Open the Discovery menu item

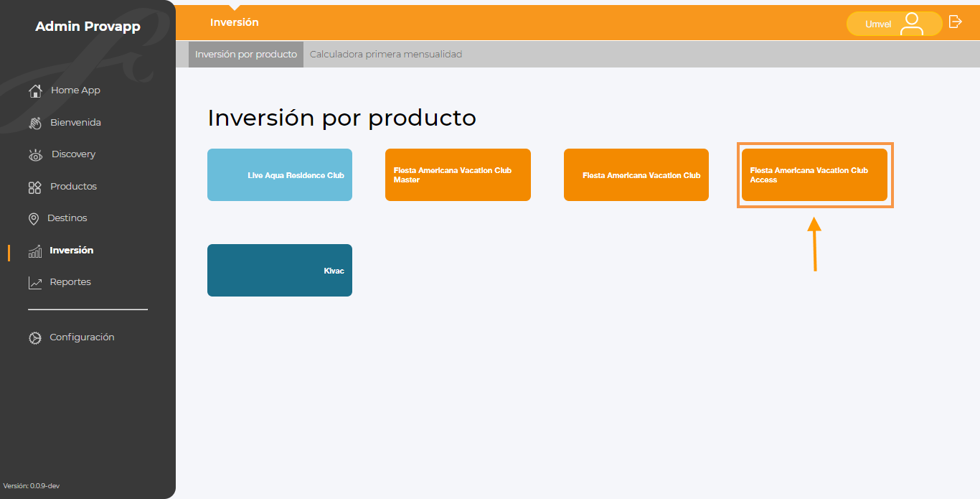click(73, 154)
